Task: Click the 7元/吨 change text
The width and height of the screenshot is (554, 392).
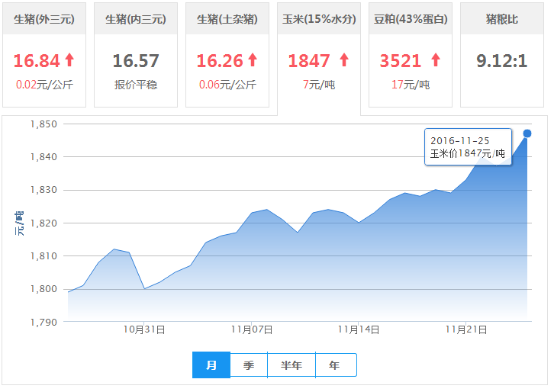Action: 319,85
